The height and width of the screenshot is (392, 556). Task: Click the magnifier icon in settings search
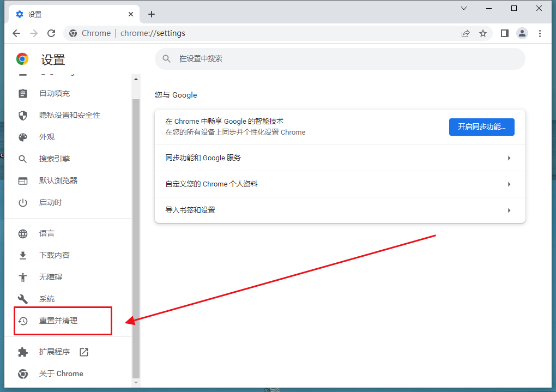pos(167,58)
